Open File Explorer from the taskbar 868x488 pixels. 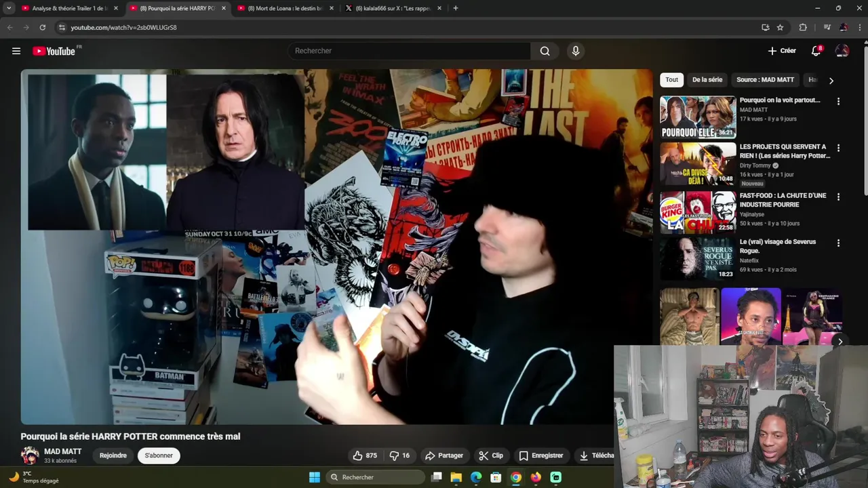coord(456,477)
